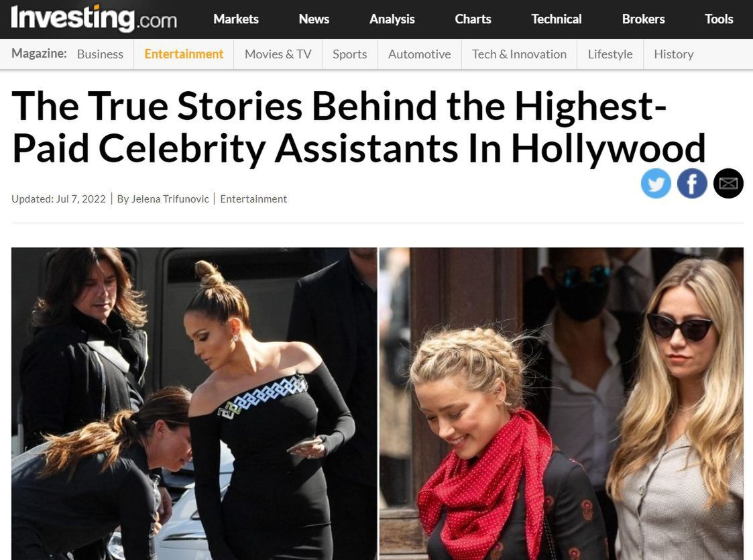Open the Technical menu
Image resolution: width=753 pixels, height=560 pixels.
click(x=556, y=19)
